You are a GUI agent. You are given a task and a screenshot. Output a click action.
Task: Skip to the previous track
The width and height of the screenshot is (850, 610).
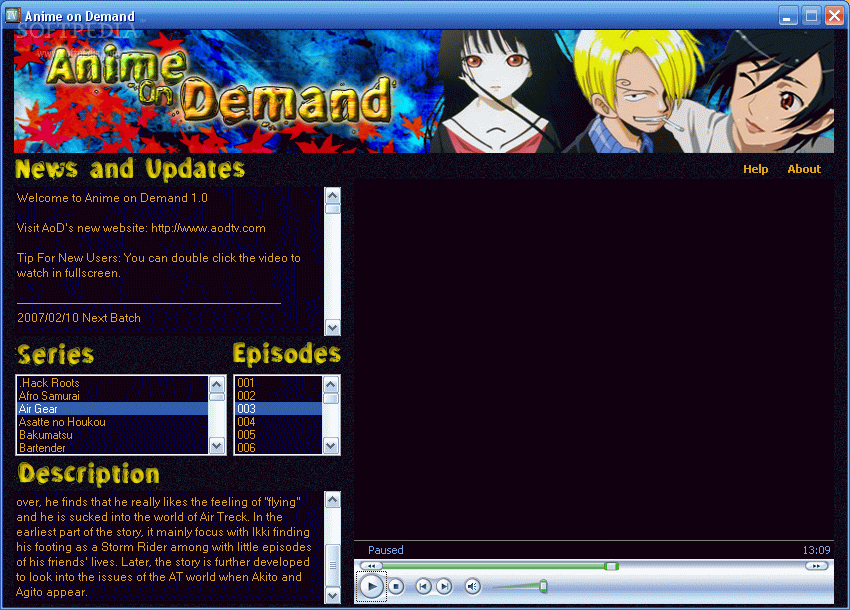(x=423, y=586)
